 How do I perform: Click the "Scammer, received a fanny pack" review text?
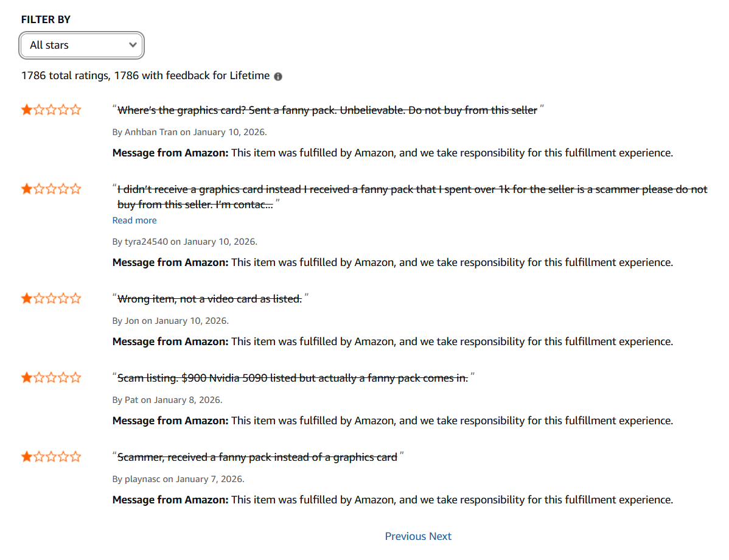257,457
